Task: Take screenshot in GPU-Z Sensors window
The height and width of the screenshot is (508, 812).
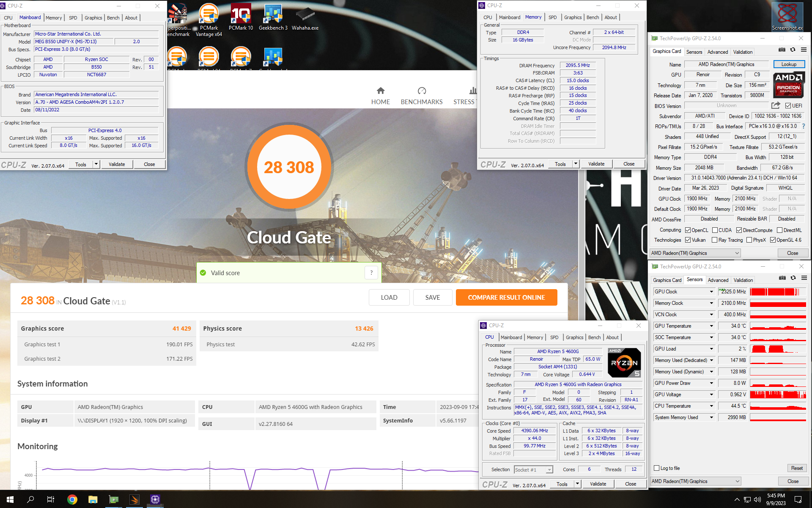Action: 782,278
